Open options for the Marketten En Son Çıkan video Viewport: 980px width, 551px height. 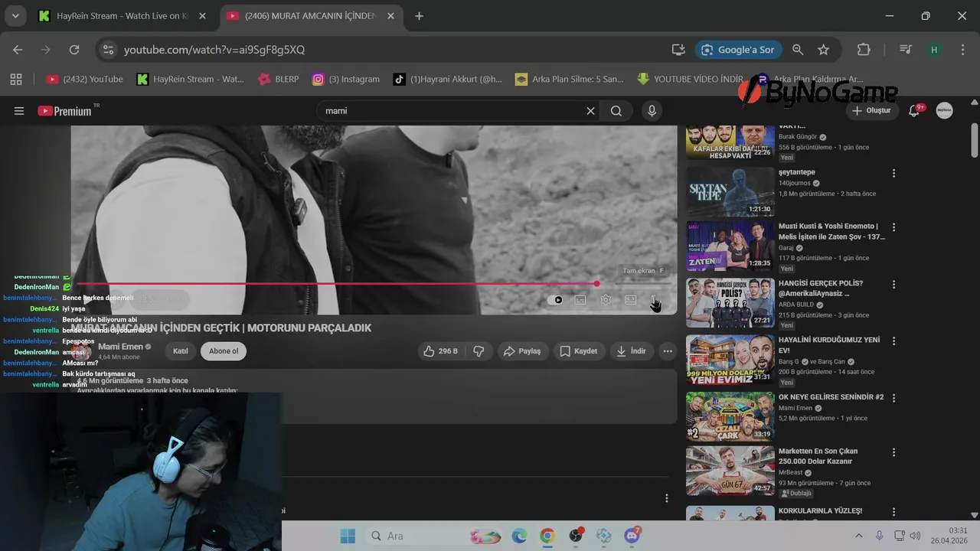pos(893,452)
